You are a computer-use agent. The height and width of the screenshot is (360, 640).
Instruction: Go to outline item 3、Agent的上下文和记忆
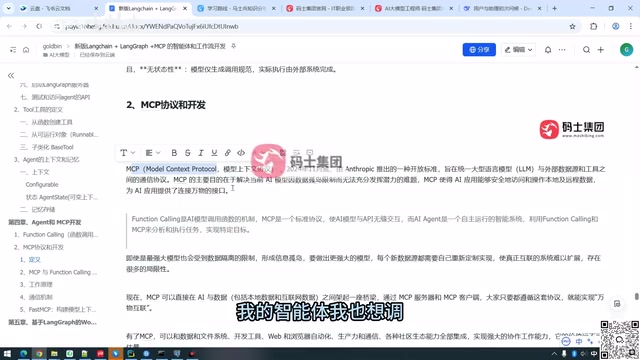pos(47,159)
